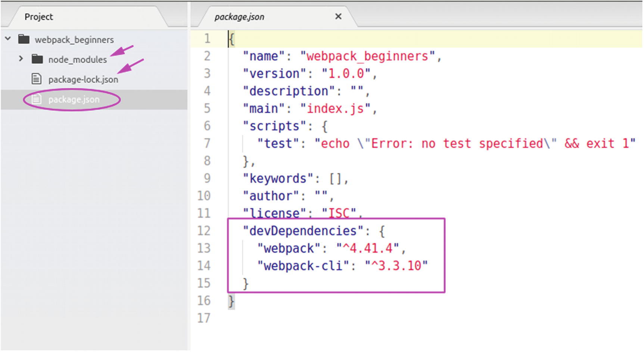Click the "scripts" key in editor
This screenshot has width=644, height=352.
click(274, 126)
